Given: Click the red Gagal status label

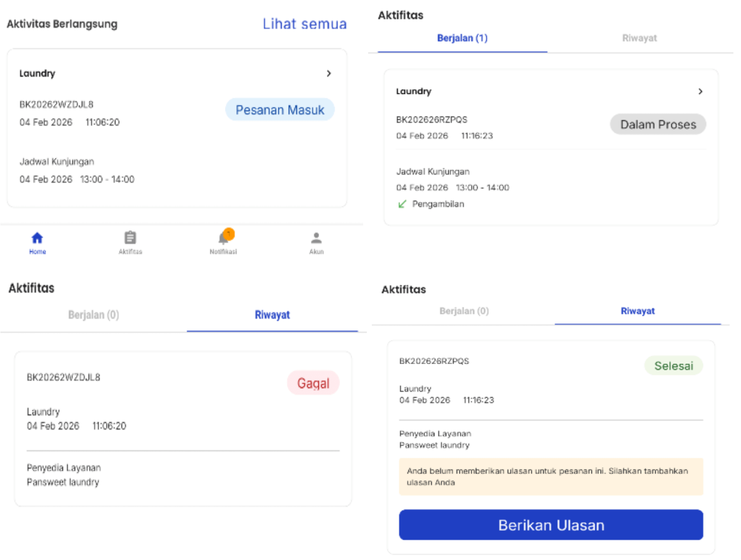Looking at the screenshot, I should coord(313,383).
